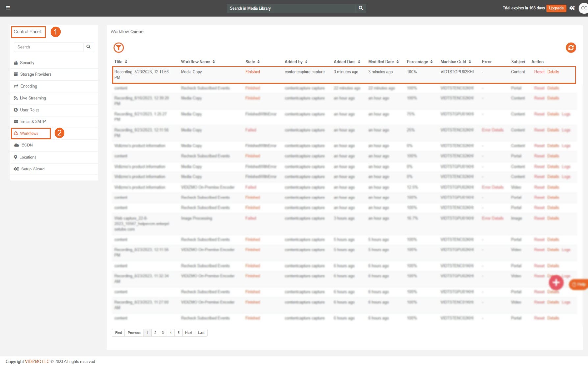Refresh the workflow queue list

[x=571, y=48]
